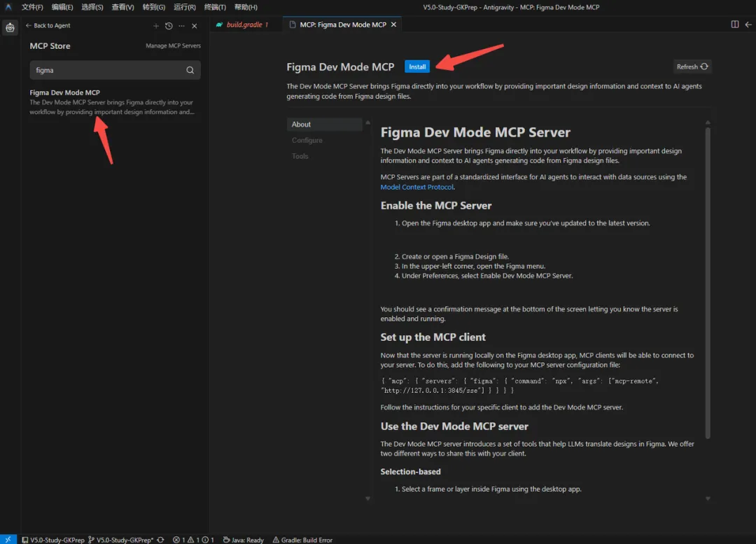Open the 查看(V) menu
756x544 pixels.
(x=122, y=7)
